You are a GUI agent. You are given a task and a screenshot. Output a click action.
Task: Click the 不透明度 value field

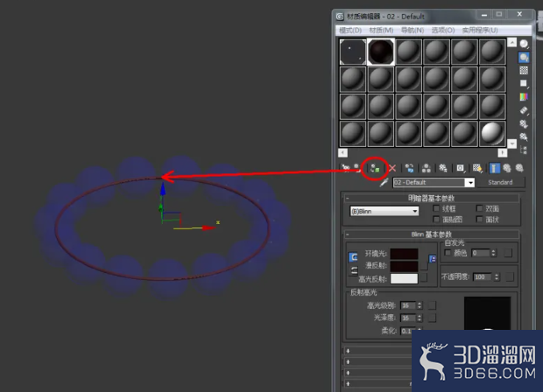click(x=483, y=276)
